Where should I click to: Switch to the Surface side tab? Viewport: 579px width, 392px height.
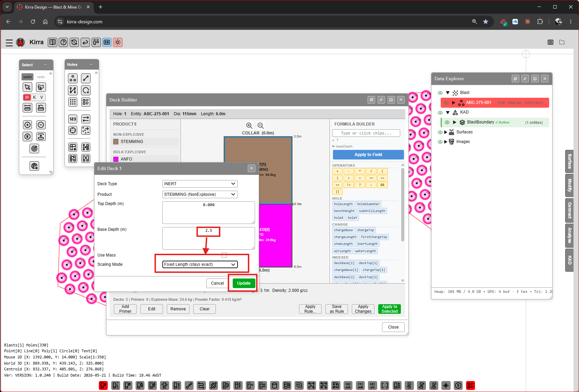click(x=570, y=161)
